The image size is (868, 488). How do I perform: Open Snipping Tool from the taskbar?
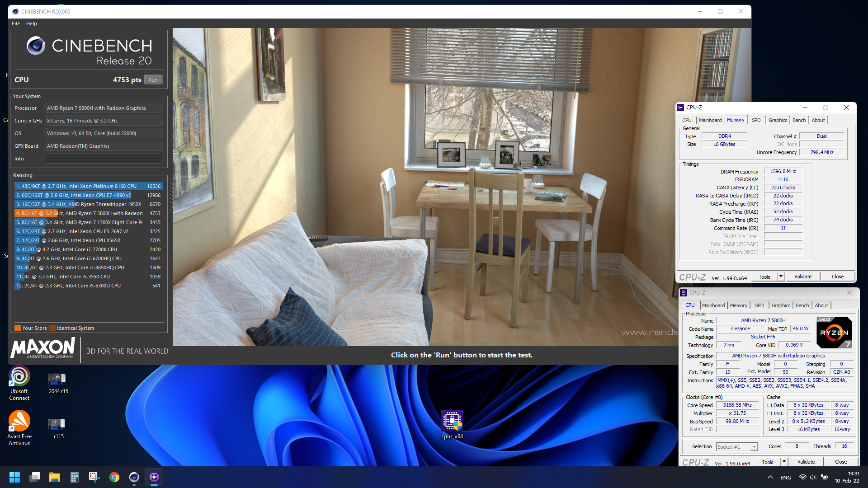[x=94, y=477]
